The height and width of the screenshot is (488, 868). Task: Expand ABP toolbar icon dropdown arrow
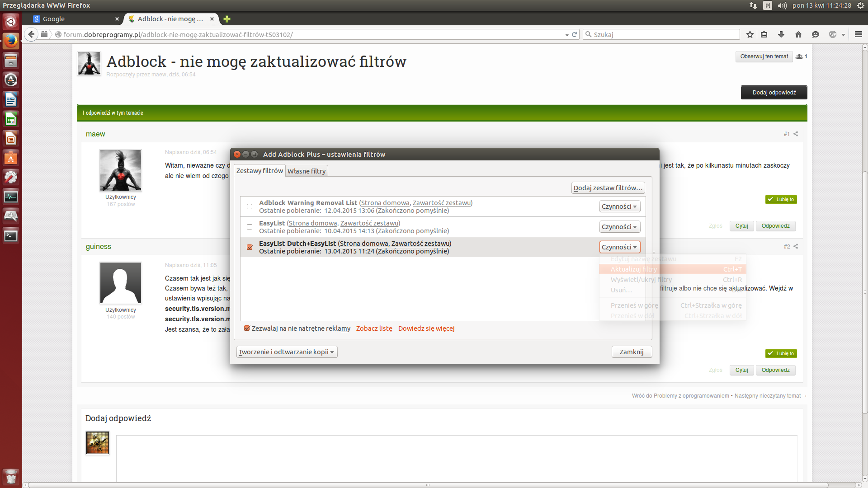point(843,35)
